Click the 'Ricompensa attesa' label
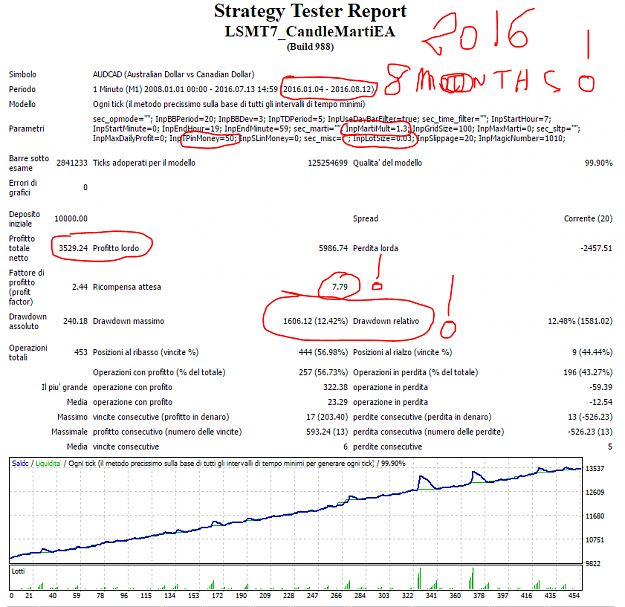This screenshot has height=607, width=625. coord(127,287)
